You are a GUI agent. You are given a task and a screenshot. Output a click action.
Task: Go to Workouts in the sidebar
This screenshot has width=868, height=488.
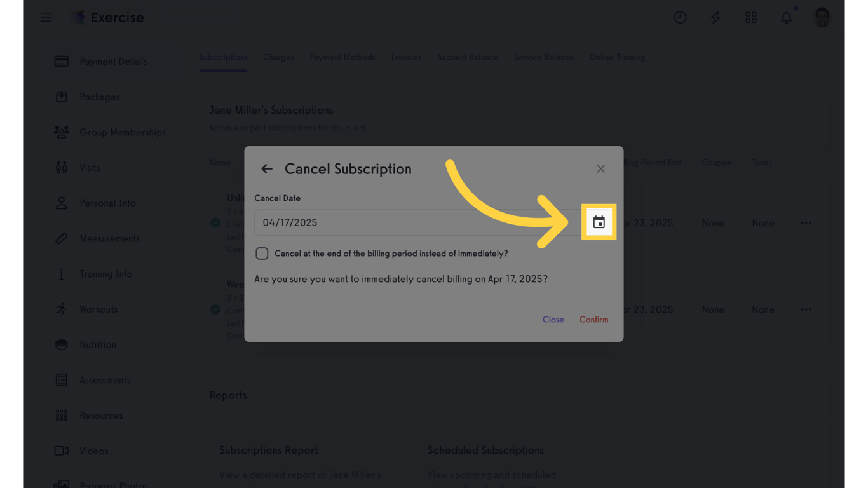point(98,309)
